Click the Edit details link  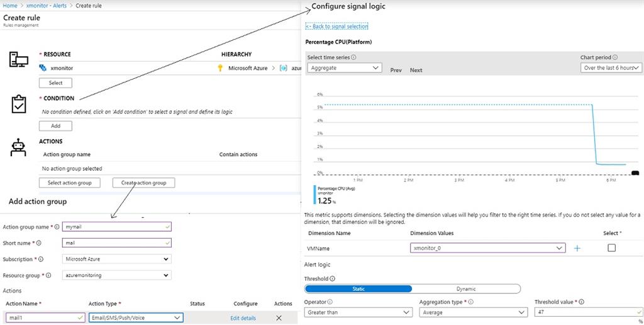[x=243, y=318]
